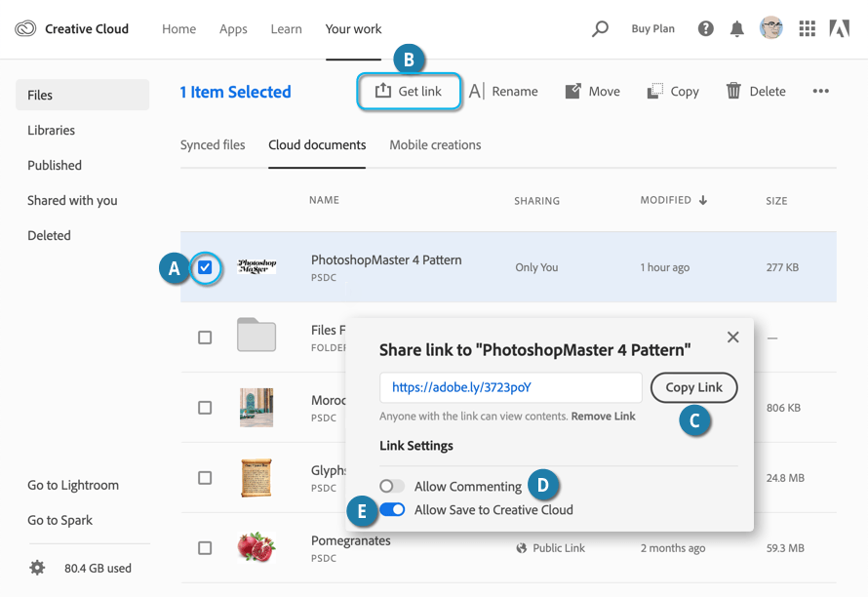The width and height of the screenshot is (868, 597).
Task: Delete the selected item
Action: click(x=756, y=91)
